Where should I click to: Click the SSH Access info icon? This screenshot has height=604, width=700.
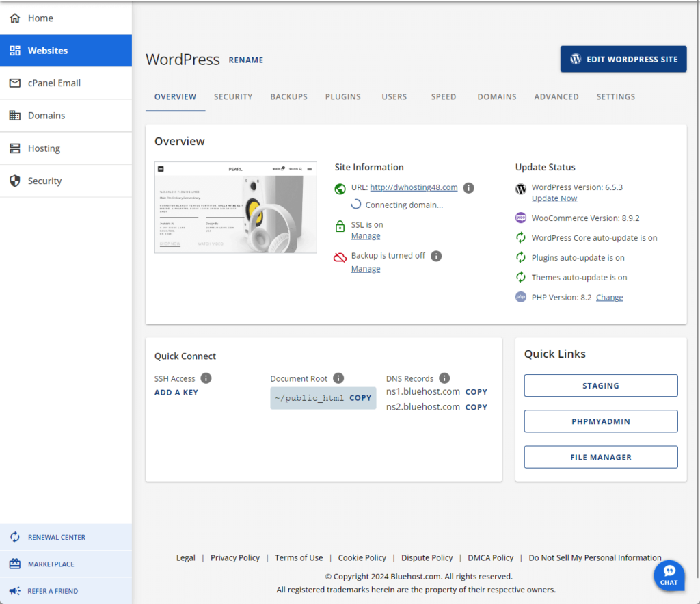point(206,378)
